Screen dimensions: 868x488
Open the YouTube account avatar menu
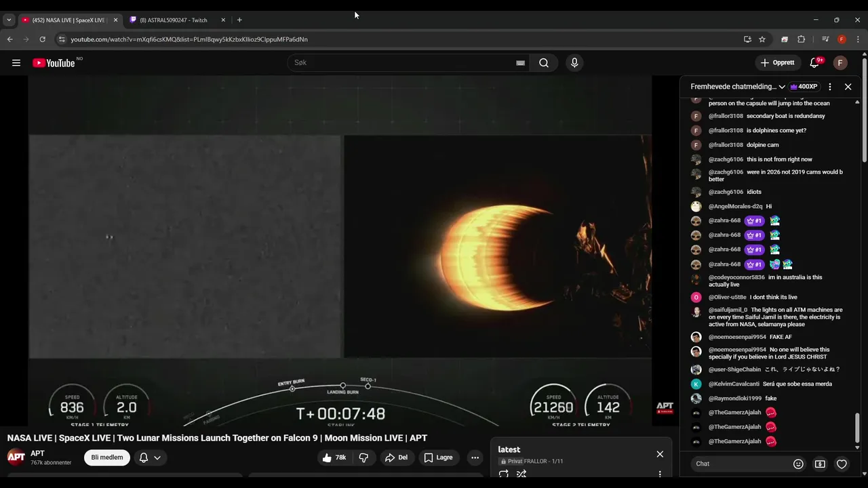(840, 63)
